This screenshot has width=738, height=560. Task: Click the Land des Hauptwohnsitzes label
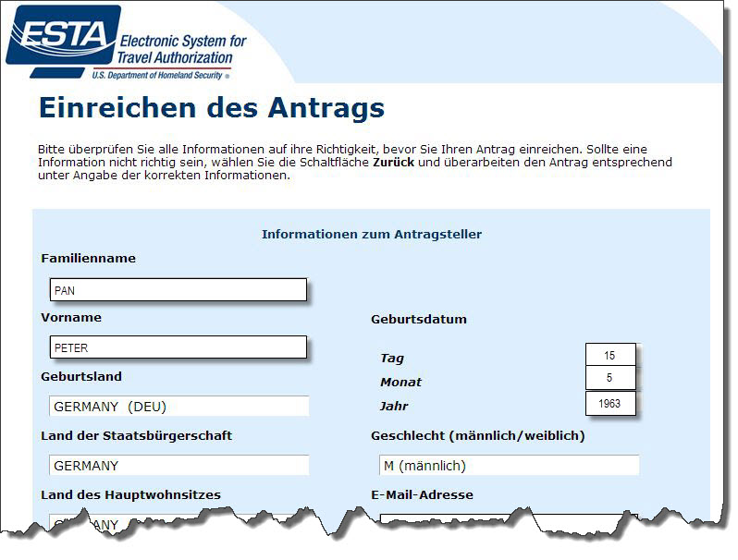point(130,495)
